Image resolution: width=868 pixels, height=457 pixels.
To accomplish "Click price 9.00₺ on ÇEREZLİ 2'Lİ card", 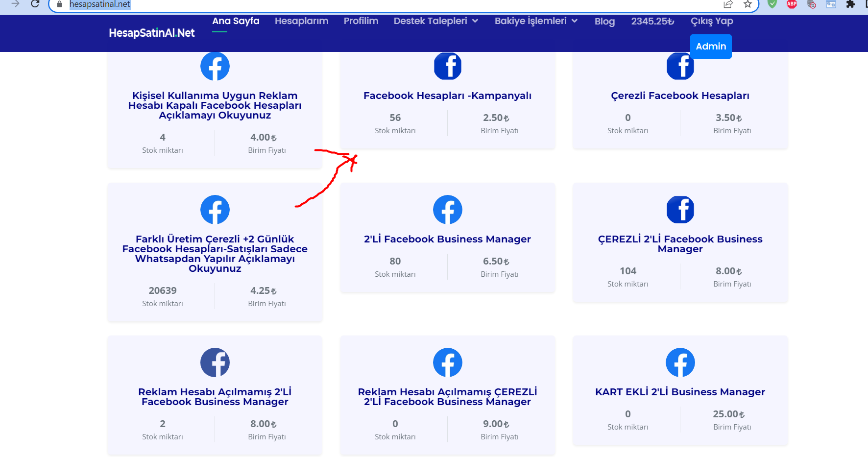I will point(496,424).
